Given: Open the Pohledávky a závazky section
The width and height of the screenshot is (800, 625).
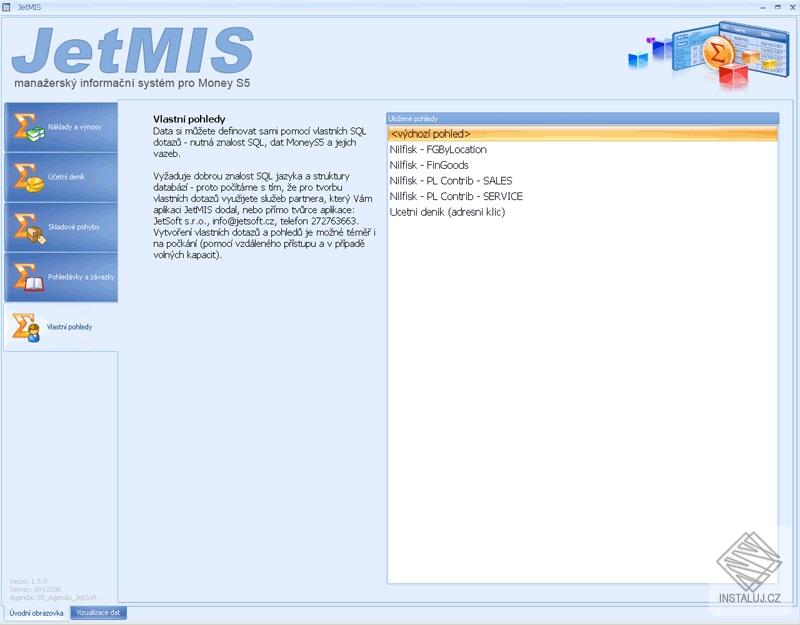Looking at the screenshot, I should click(x=61, y=277).
